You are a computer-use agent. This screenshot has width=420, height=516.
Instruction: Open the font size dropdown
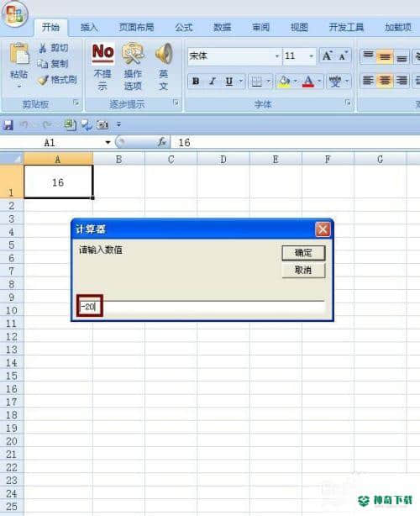[311, 56]
